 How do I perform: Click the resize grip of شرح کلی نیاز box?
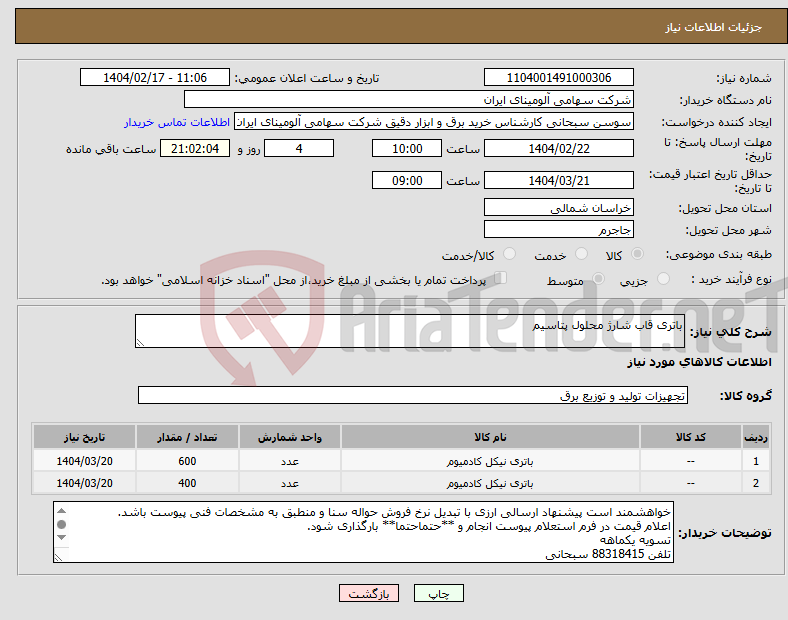pyautogui.click(x=140, y=343)
